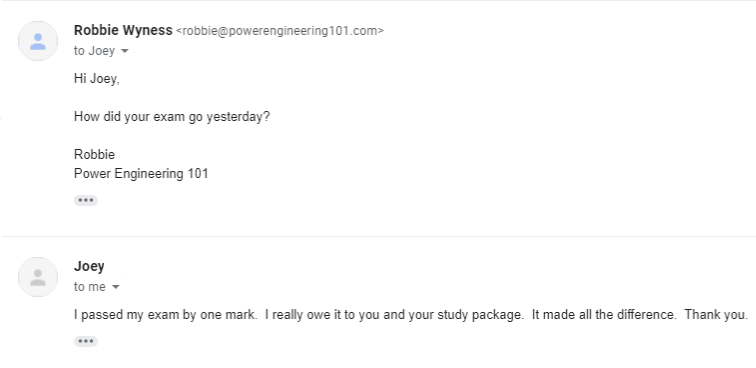Viewport: 756px width, 368px height.
Task: Click the 'to Joey' recipient text
Action: [x=94, y=51]
